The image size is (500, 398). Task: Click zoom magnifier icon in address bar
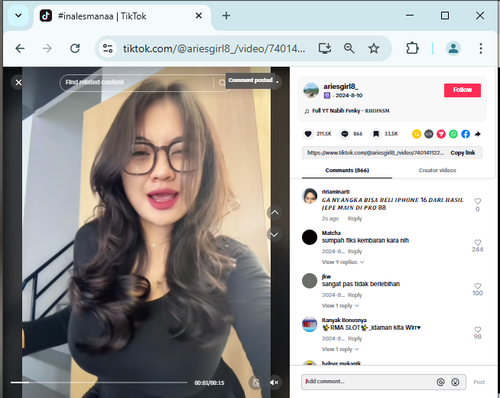(349, 49)
